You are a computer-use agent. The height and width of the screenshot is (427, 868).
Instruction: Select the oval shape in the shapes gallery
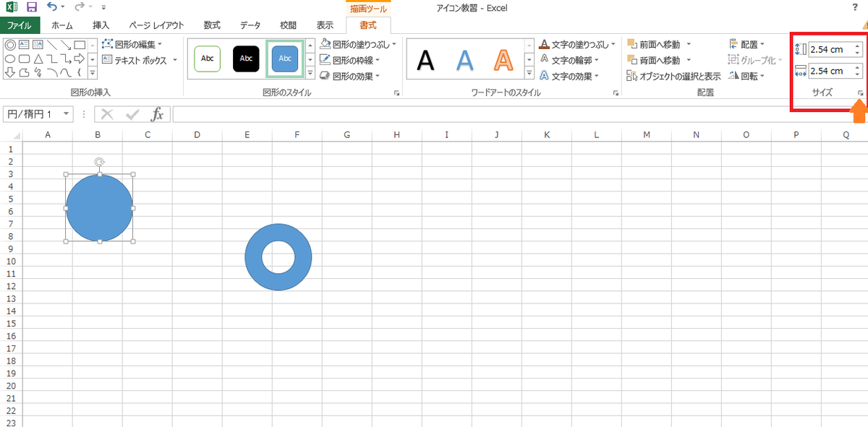click(10, 58)
